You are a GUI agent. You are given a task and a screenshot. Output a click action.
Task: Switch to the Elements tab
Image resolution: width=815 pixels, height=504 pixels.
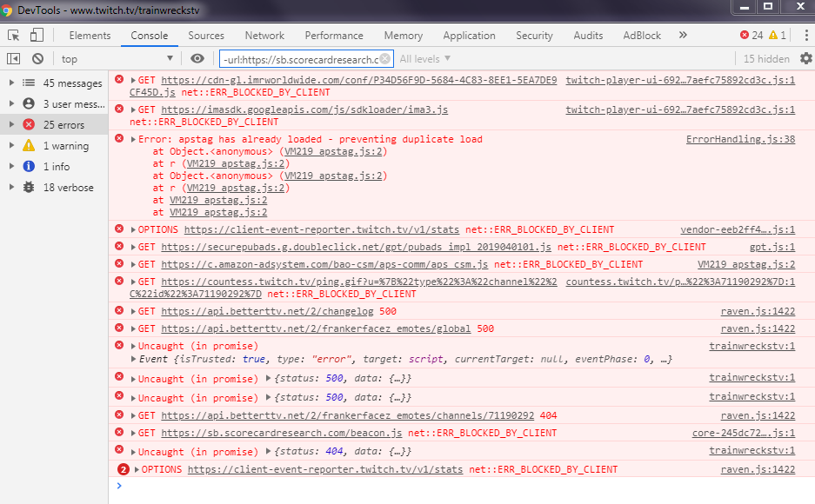(x=90, y=36)
